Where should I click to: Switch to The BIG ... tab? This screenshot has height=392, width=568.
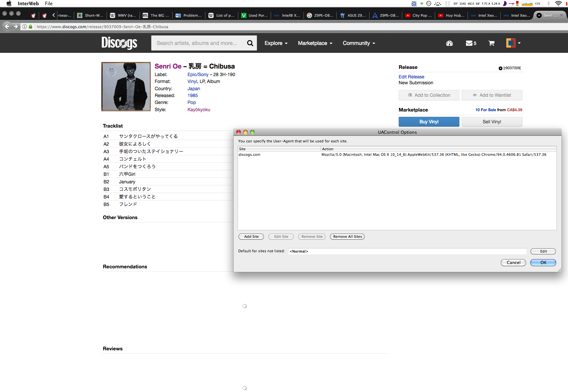(x=156, y=15)
